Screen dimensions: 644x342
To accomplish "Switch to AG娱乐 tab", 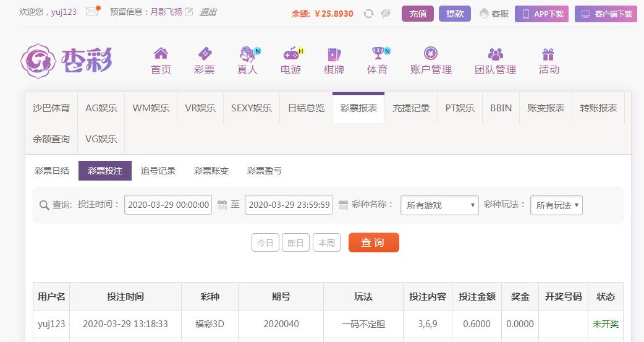I will 101,108.
